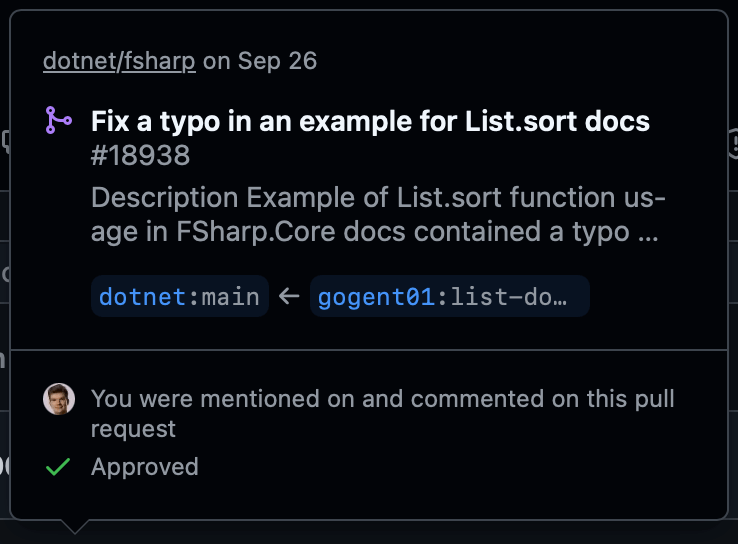Select the gogent01:list-do… head branch label
This screenshot has width=738, height=544.
point(449,296)
